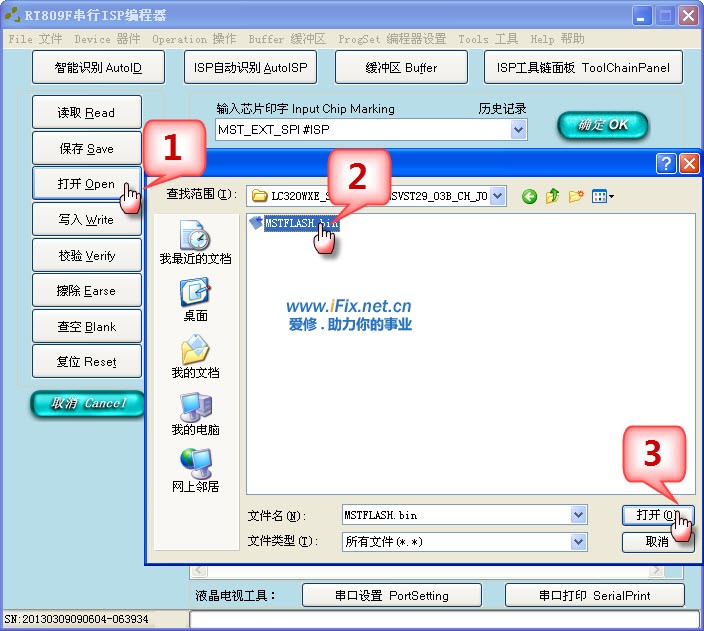Click the dialog 取消 cancel button
This screenshot has height=631, width=704.
pyautogui.click(x=658, y=542)
